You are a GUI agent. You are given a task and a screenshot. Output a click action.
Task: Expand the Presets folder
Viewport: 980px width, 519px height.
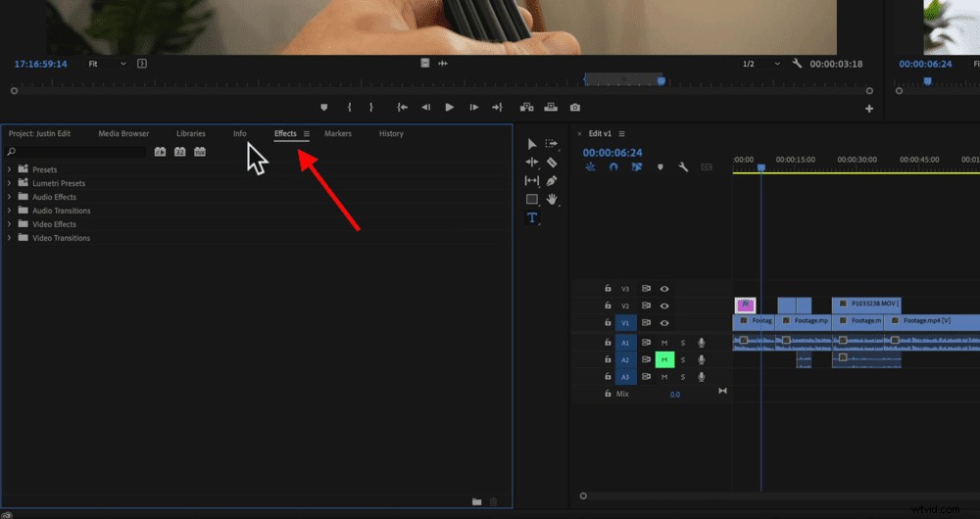point(9,169)
